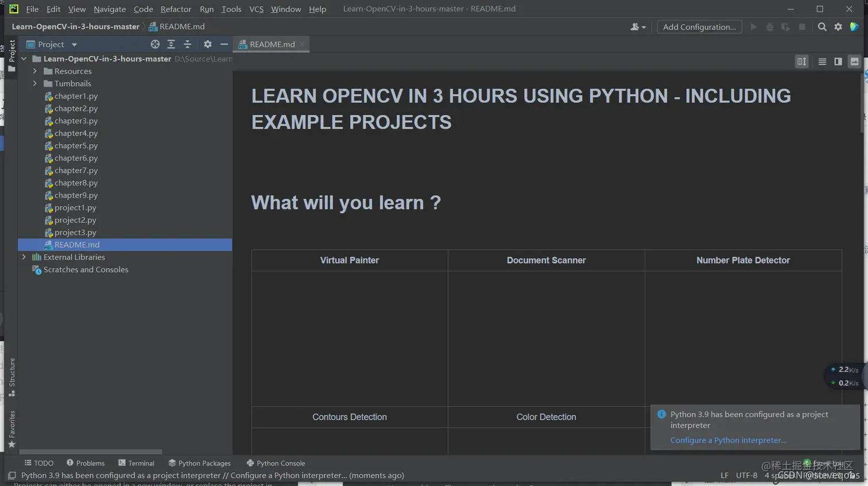Viewport: 868px width, 486px height.
Task: Click the first markdown preview layout icon
Action: pos(802,61)
